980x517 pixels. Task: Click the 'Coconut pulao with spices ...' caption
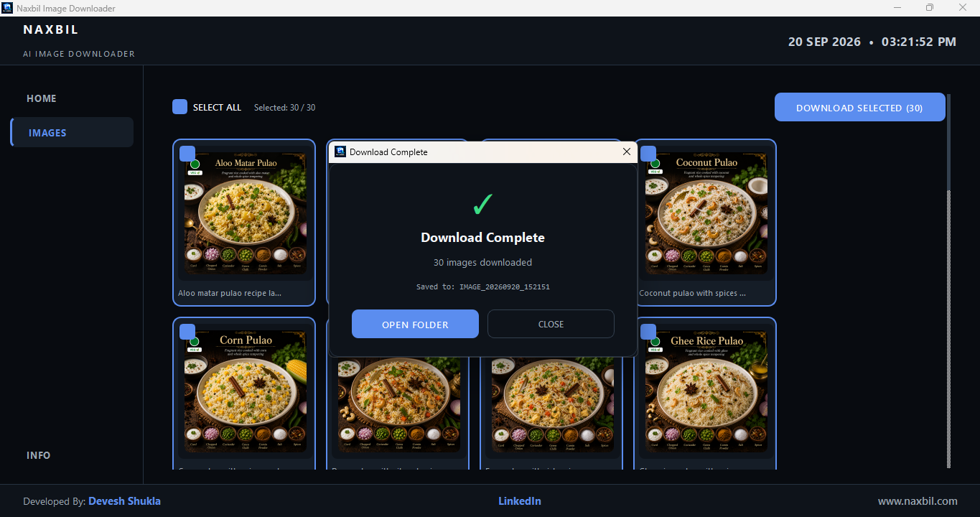point(692,293)
